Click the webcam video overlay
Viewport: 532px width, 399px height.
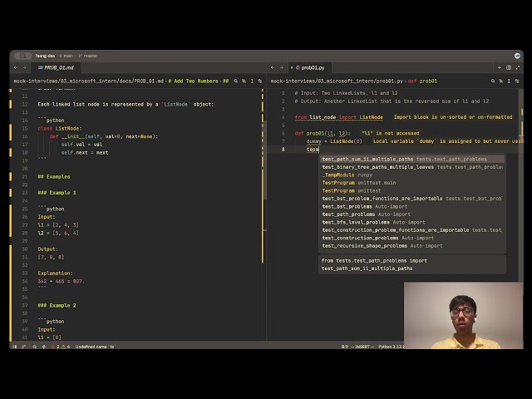(x=464, y=315)
